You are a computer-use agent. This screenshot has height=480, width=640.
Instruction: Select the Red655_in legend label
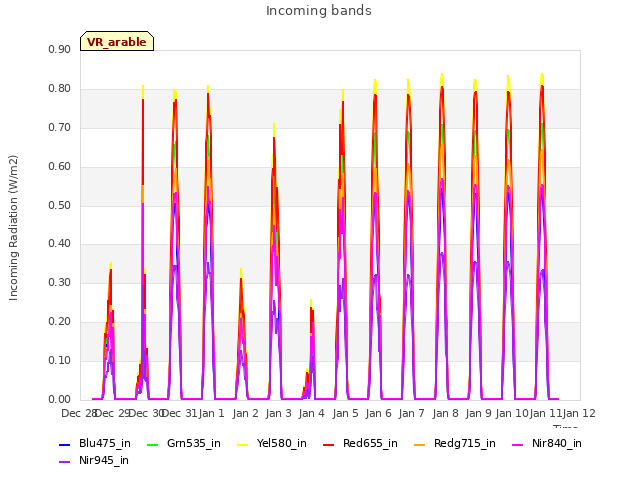[x=370, y=444]
